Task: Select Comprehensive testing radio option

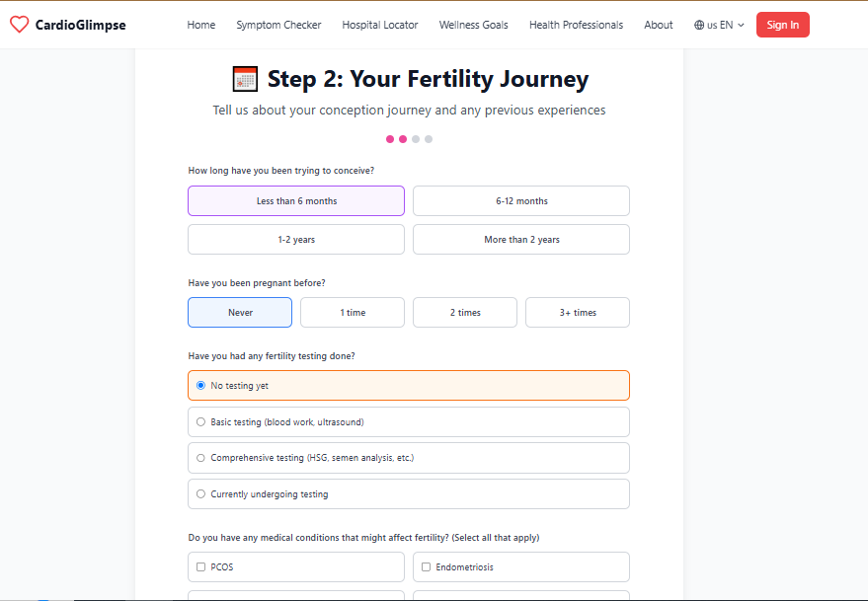Action: [x=201, y=458]
